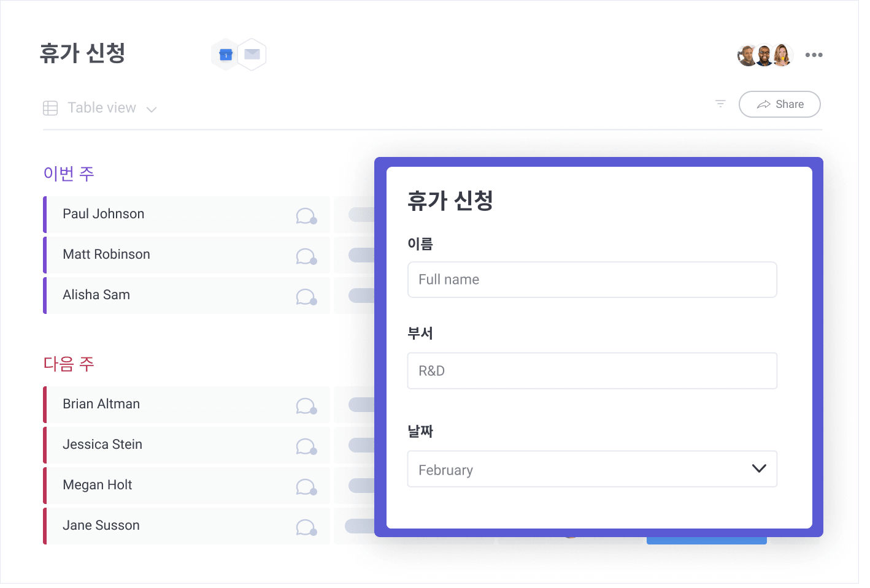Click the 다음 주 group heading
This screenshot has height=588, width=870.
tap(69, 364)
